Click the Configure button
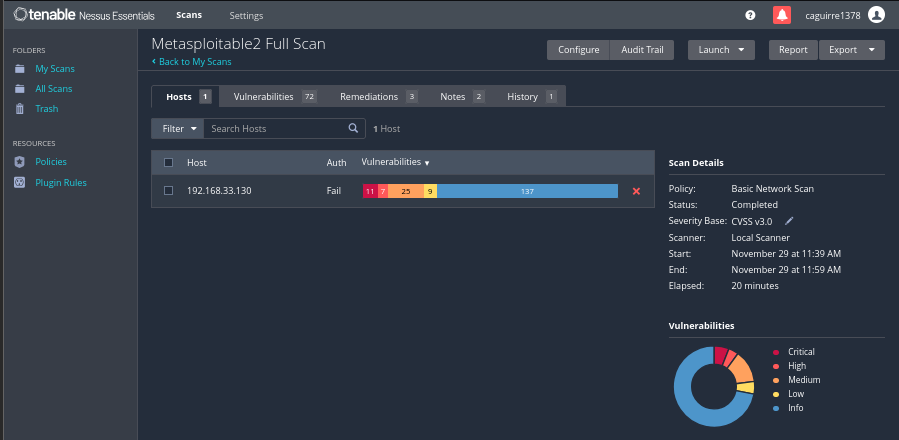 click(x=578, y=50)
